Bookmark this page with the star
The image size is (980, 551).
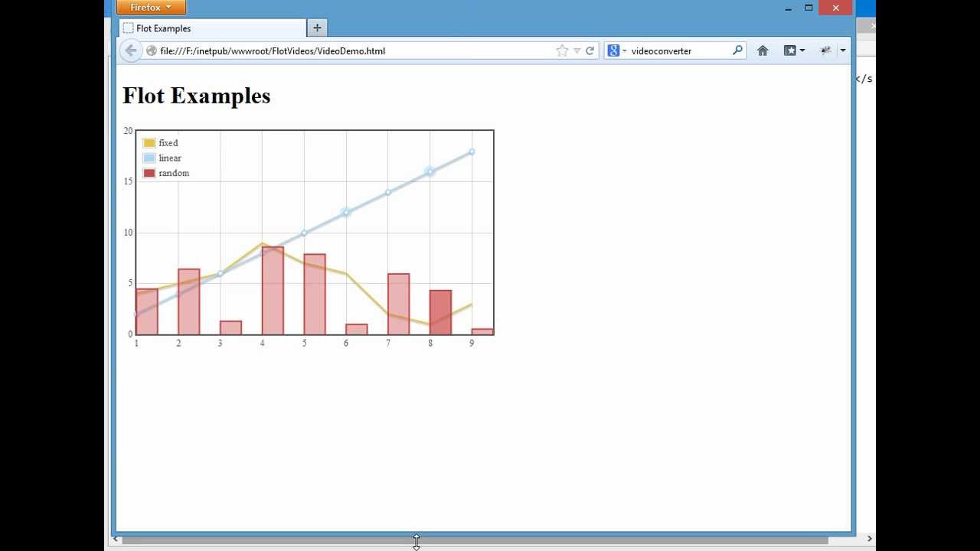[x=562, y=51]
